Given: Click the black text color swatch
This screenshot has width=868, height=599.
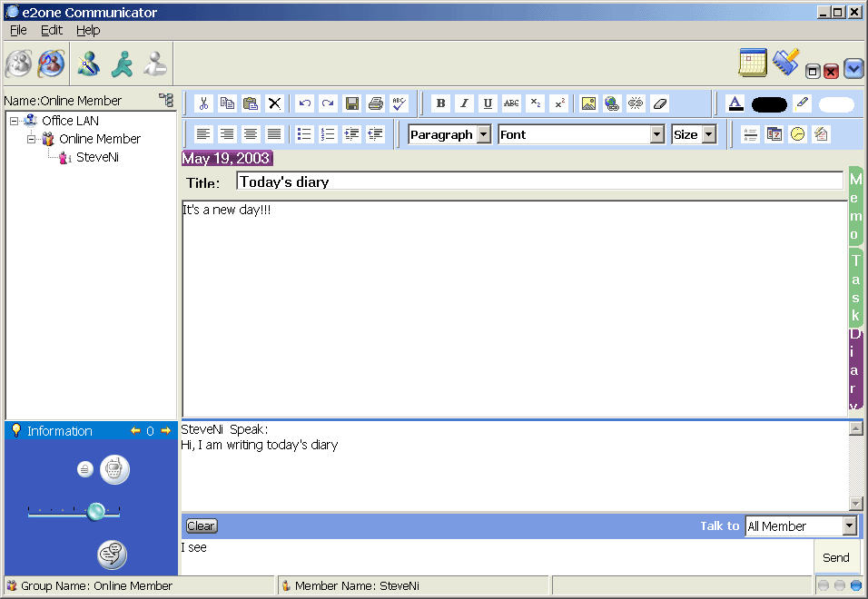Looking at the screenshot, I should 769,104.
